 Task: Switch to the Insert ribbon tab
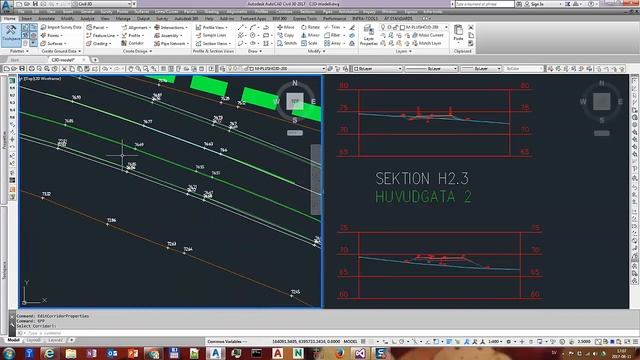pyautogui.click(x=27, y=19)
